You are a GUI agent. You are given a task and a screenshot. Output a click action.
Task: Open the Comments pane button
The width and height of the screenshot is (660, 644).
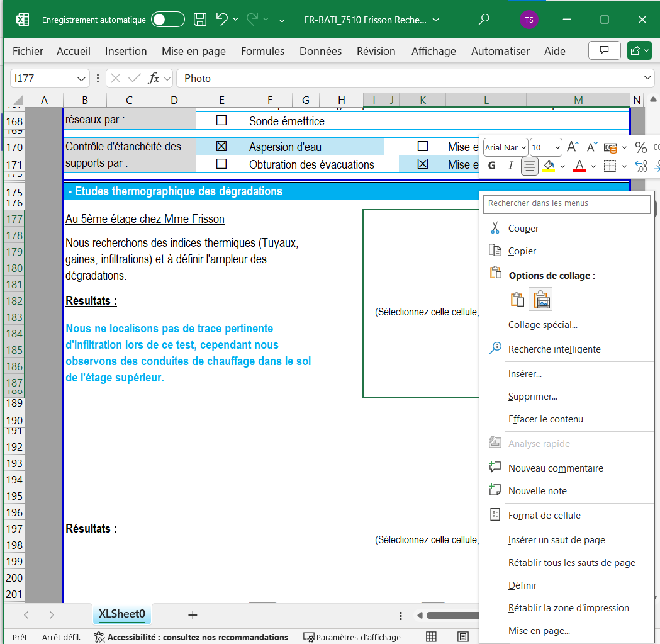pos(604,50)
